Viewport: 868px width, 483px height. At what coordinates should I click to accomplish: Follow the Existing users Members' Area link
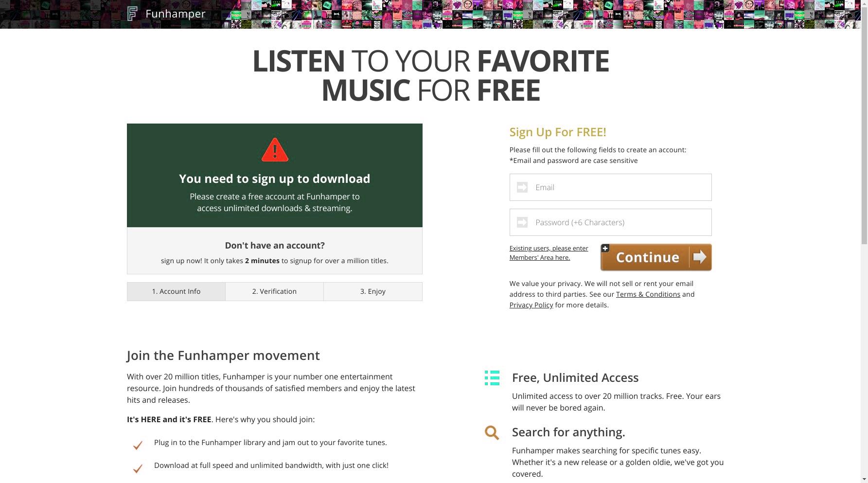549,252
